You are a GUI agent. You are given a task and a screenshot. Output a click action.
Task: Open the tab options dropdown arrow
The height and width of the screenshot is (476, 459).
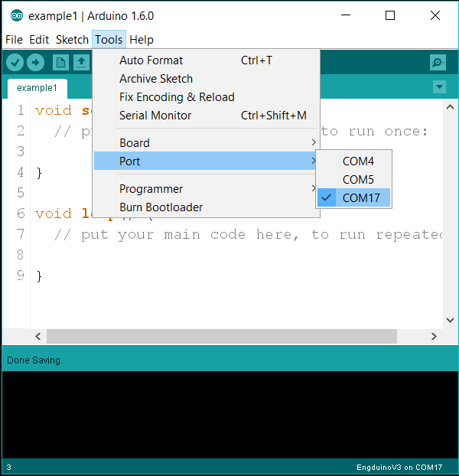(439, 87)
